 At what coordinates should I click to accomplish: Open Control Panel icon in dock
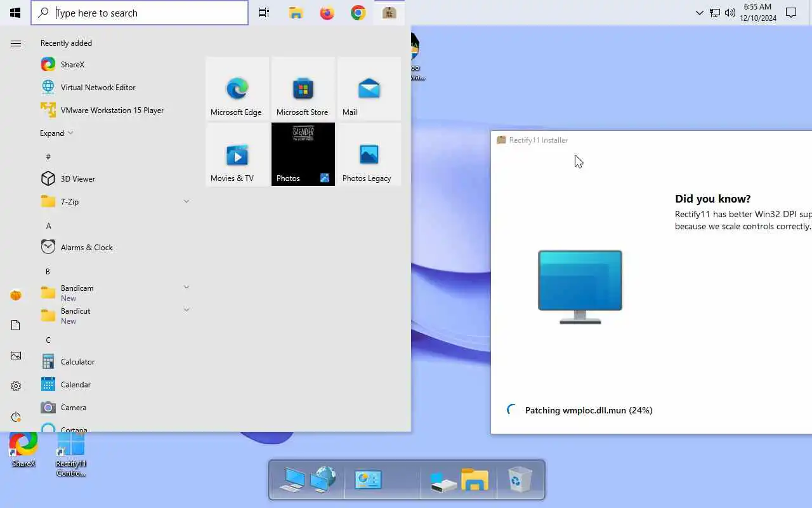pos(368,479)
